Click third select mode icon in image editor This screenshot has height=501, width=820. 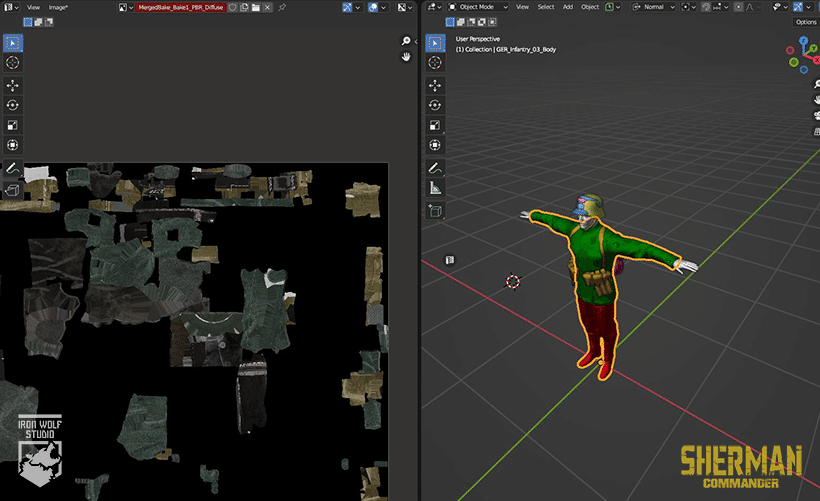[49, 22]
